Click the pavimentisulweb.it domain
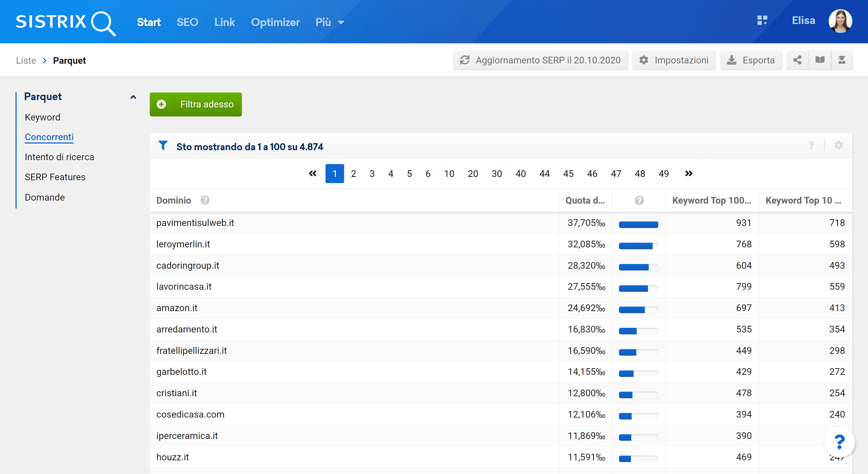The width and height of the screenshot is (868, 474). tap(195, 223)
